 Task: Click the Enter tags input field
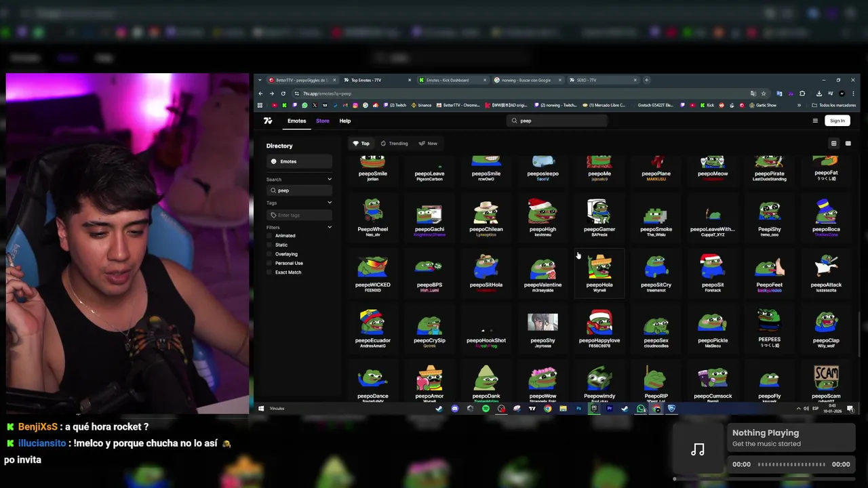point(299,215)
